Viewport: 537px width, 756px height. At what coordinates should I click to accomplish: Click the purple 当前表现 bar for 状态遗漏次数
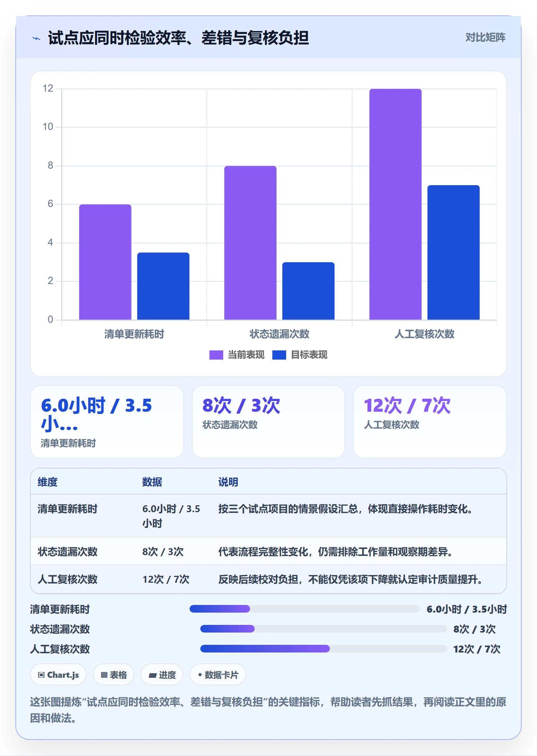(250, 243)
